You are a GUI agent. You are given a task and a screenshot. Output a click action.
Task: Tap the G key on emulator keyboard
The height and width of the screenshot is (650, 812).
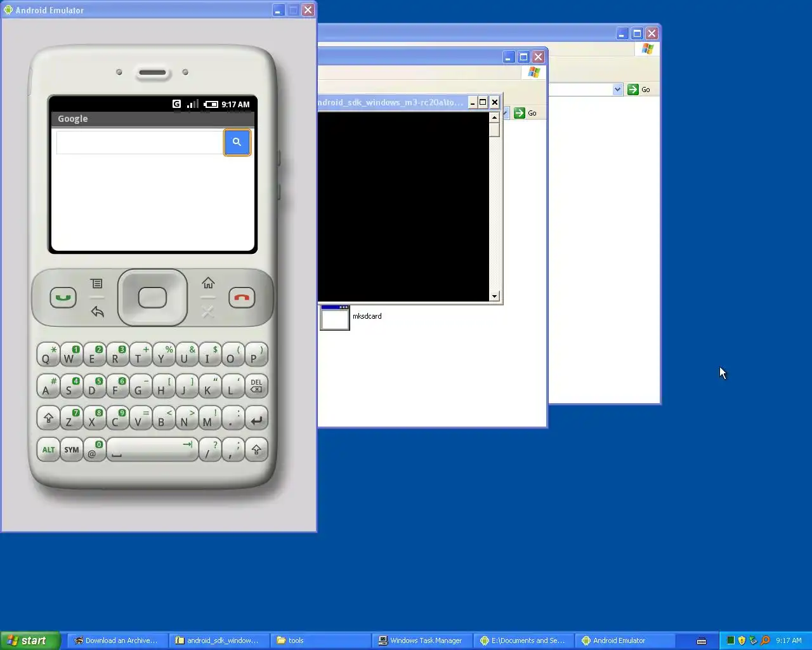[x=140, y=386]
